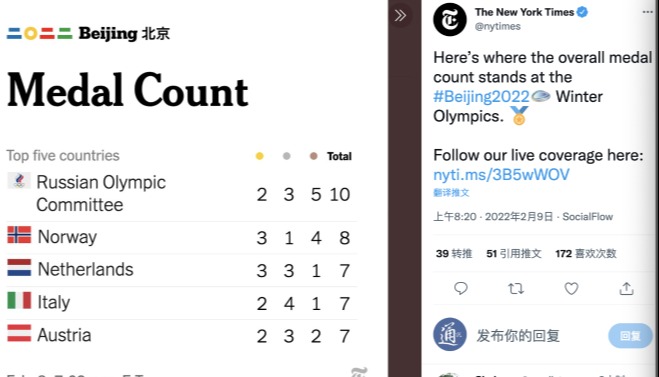
Task: Click the @nytimes handle
Action: (498, 26)
